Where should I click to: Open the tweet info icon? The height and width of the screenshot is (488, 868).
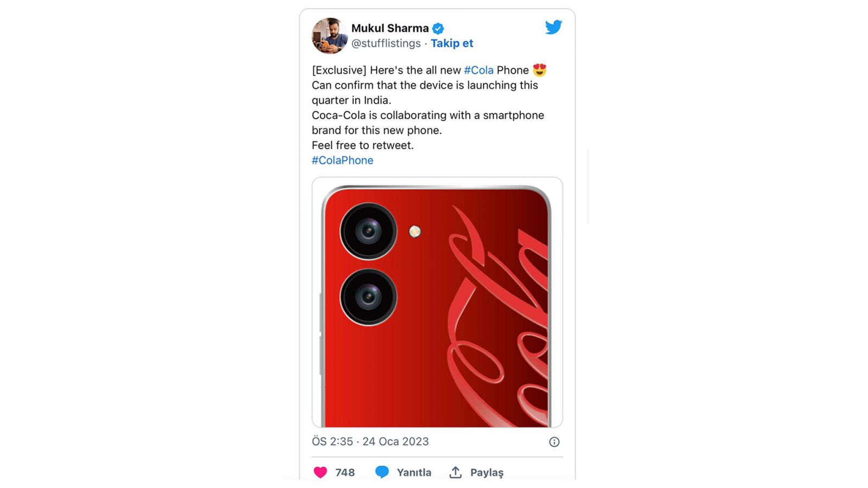pyautogui.click(x=554, y=442)
